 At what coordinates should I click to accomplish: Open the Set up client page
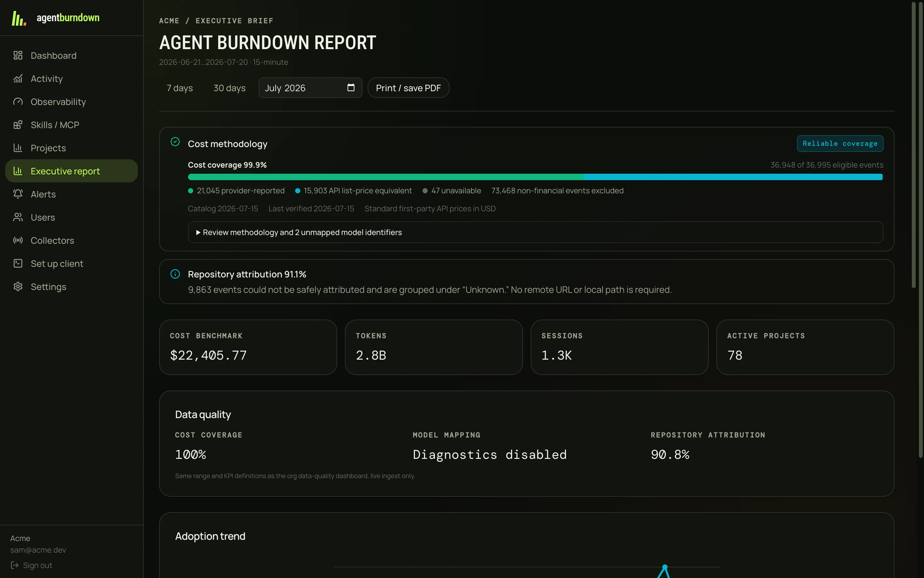pos(72,263)
